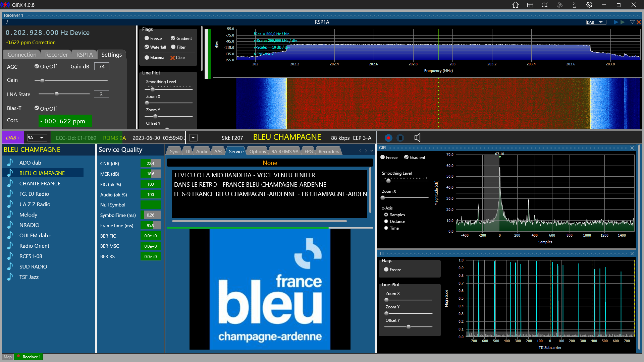Click the Map button at bottom left
644x362 pixels.
point(7,357)
